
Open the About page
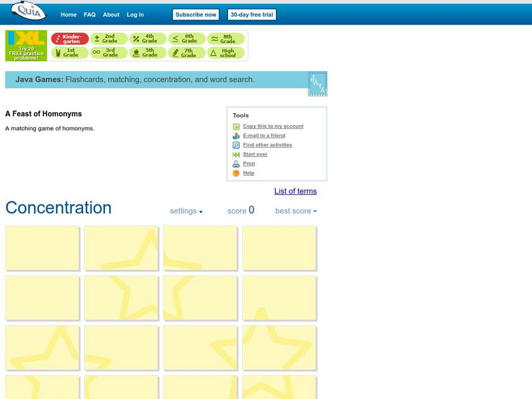pyautogui.click(x=111, y=15)
